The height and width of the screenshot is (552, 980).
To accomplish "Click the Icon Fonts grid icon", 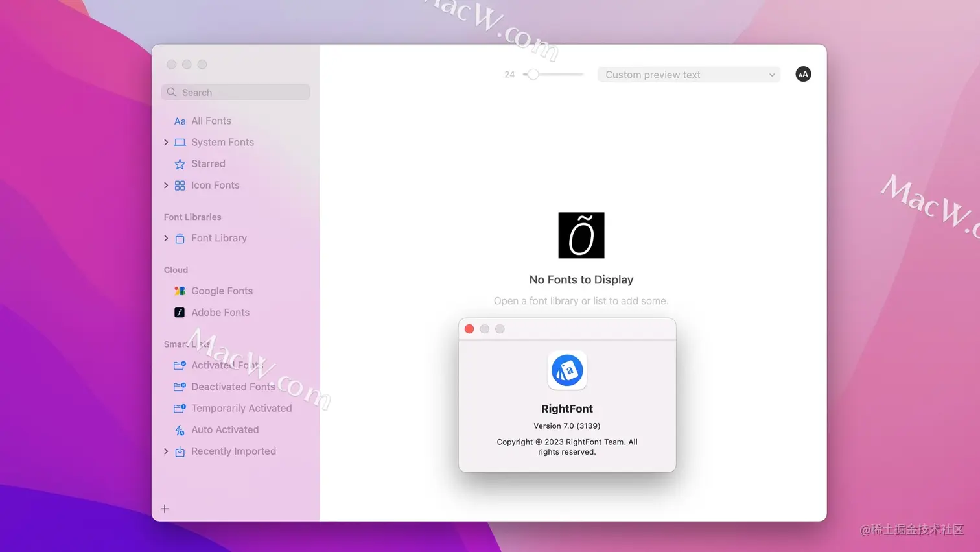I will click(180, 186).
